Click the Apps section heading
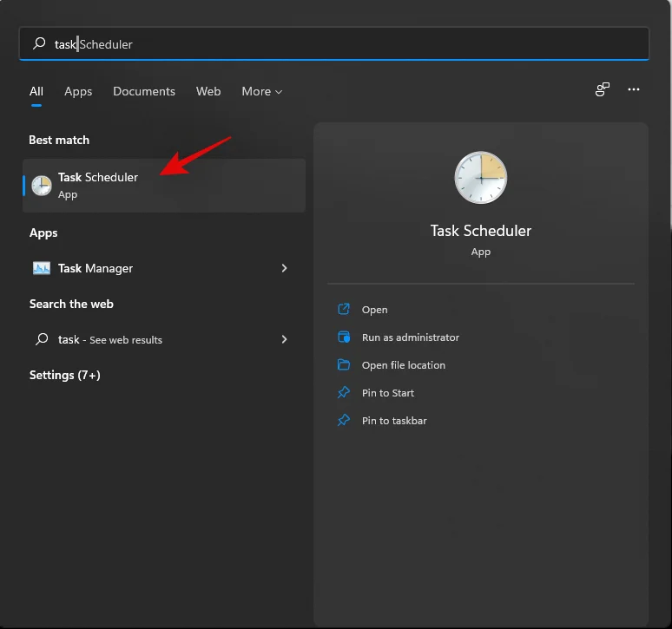The height and width of the screenshot is (629, 672). [43, 233]
